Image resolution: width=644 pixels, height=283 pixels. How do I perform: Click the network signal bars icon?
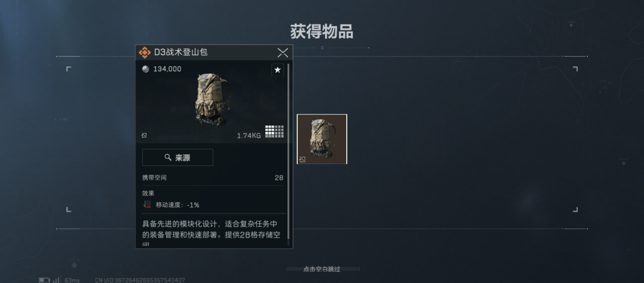click(56, 280)
